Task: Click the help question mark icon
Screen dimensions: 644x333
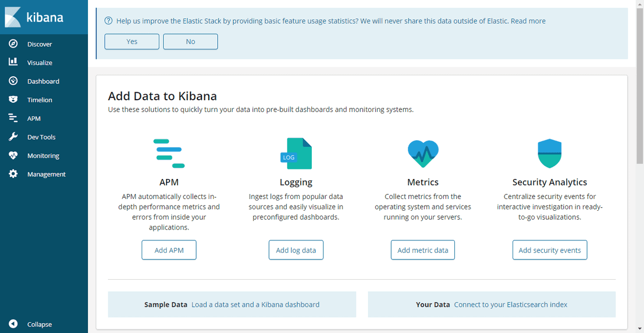Action: coord(108,21)
